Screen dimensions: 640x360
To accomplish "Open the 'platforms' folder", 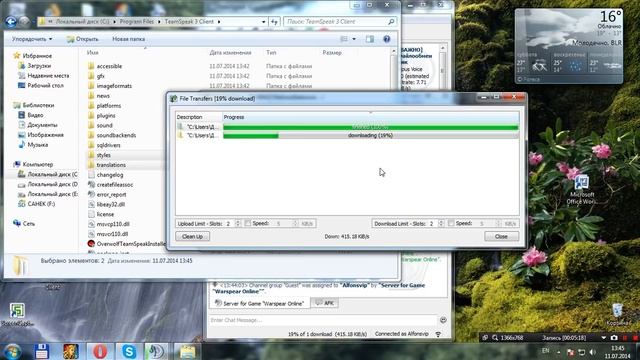I will point(109,106).
